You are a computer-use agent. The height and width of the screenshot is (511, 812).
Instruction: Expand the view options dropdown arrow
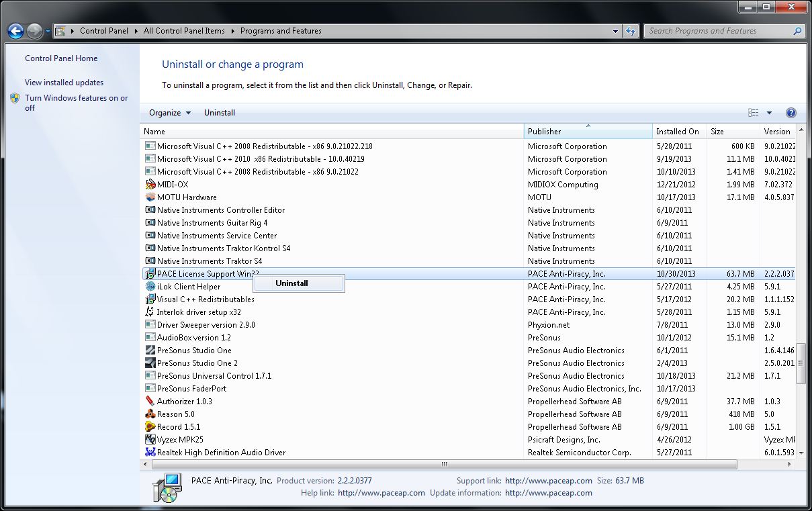[x=769, y=113]
